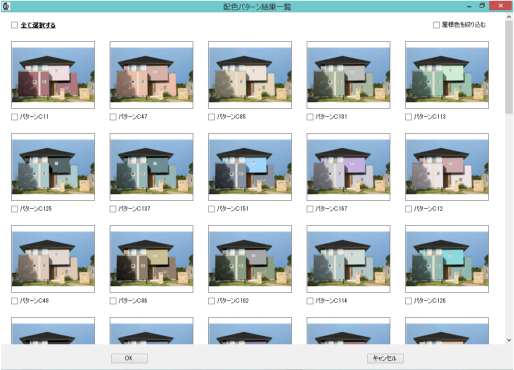Image resolution: width=514 pixels, height=370 pixels.
Task: Open the cyan-accent house thumbnail パターンC126
Action: [447, 259]
